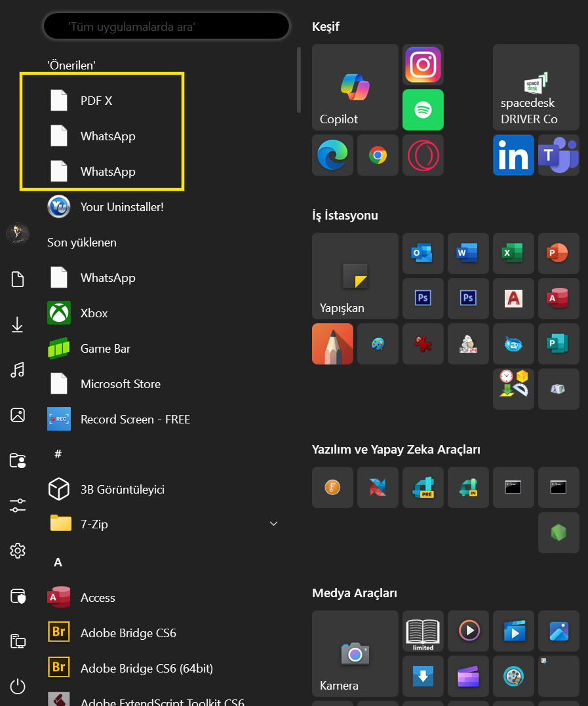
Task: Open the Google Chrome tile
Action: (x=378, y=155)
